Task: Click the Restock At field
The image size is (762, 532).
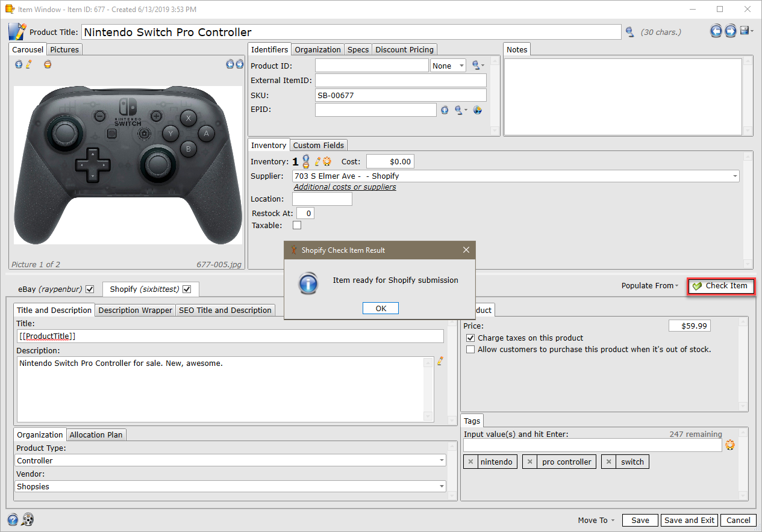Action: coord(305,213)
